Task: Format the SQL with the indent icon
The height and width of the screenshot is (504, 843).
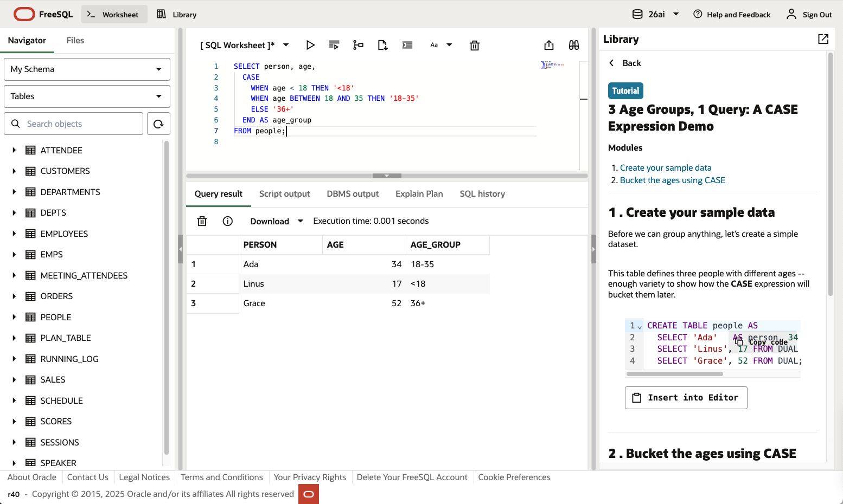Action: [x=407, y=45]
